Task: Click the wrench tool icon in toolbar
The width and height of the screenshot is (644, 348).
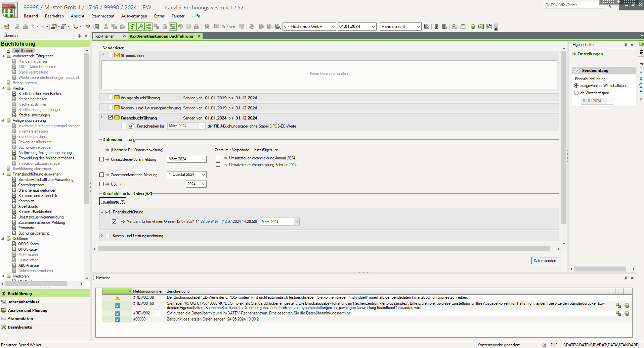Action: click(140, 27)
